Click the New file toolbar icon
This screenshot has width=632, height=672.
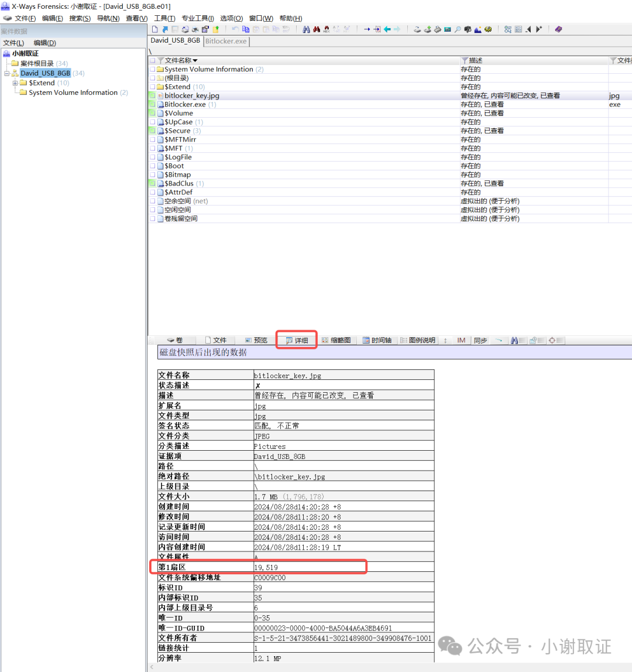(154, 29)
